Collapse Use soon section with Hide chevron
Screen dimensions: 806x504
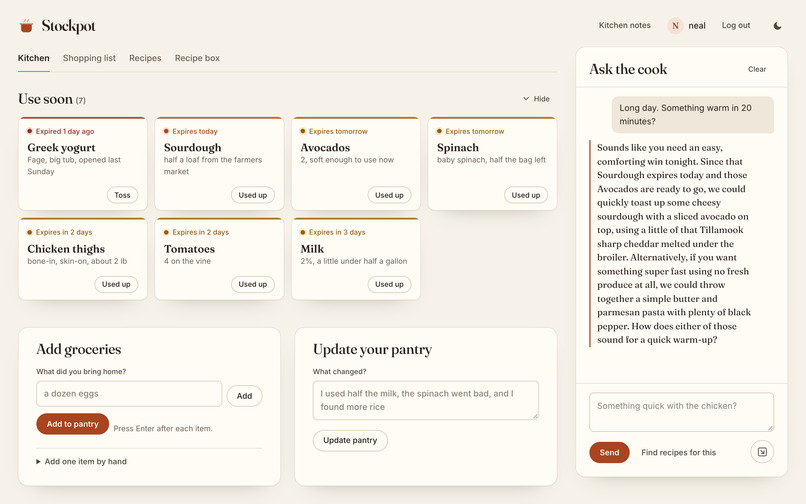click(x=536, y=99)
